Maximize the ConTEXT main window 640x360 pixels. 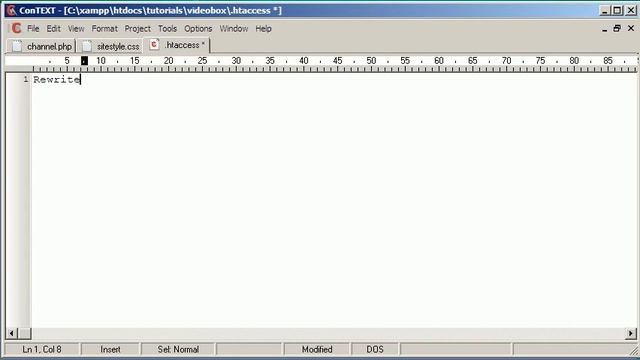pyautogui.click(x=618, y=10)
